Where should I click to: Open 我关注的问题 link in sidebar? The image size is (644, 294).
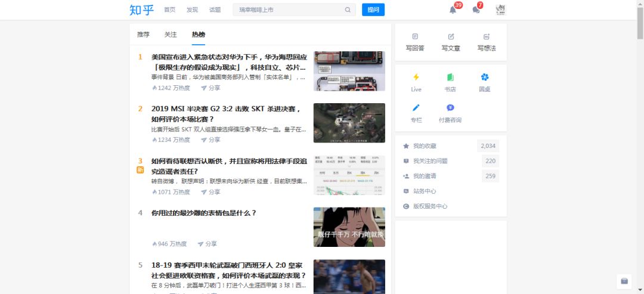click(x=431, y=161)
